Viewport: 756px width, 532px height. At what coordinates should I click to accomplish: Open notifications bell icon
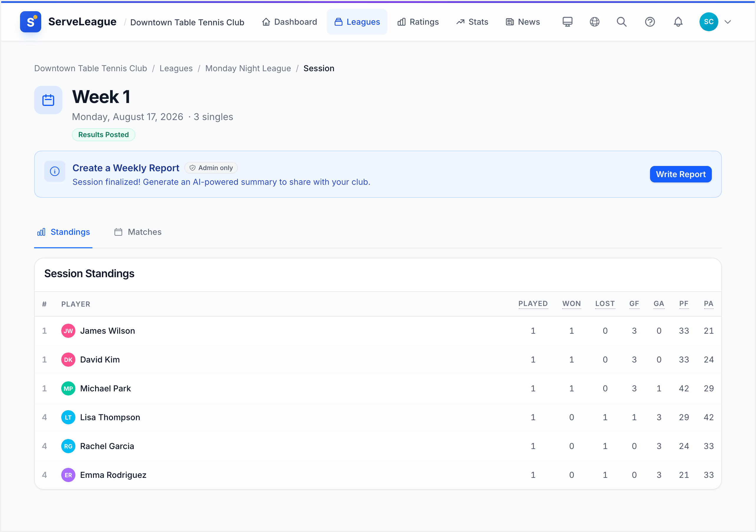(x=678, y=22)
